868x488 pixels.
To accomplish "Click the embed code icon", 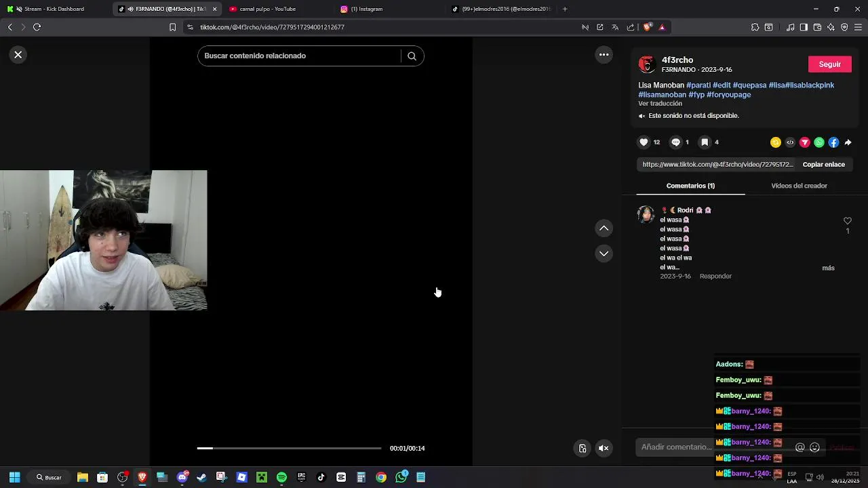I will 790,142.
